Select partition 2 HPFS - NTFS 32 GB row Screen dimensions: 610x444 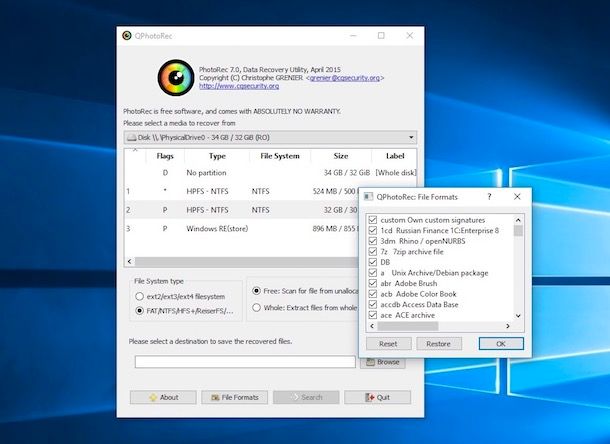click(x=242, y=210)
